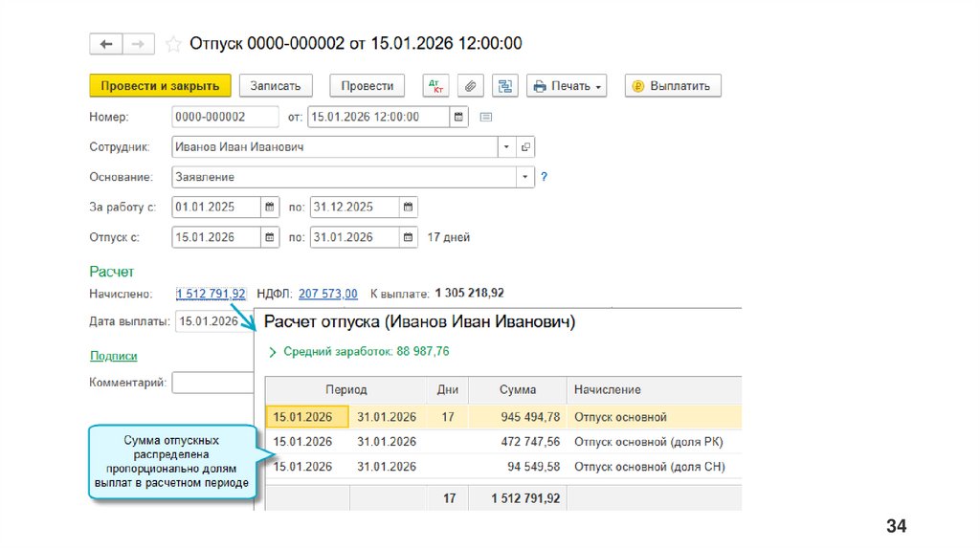Viewport: 980px width, 549px height.
Task: Click the 'Провести' button
Action: [x=367, y=85]
